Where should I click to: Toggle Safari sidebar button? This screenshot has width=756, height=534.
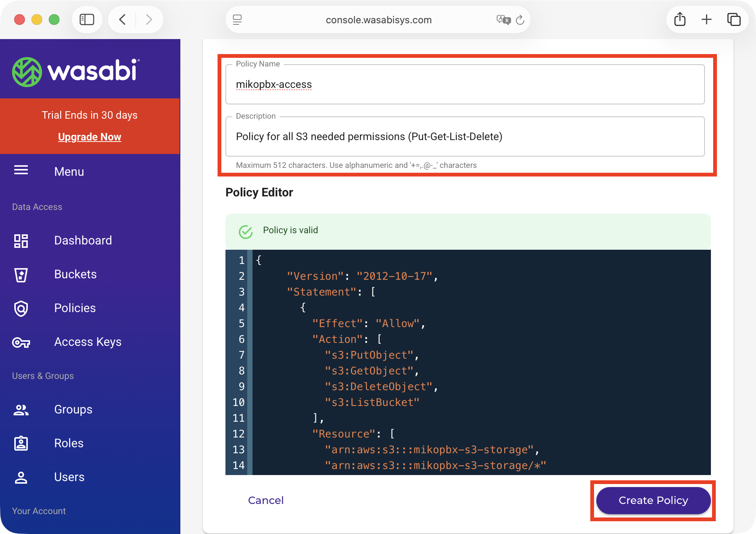(x=87, y=20)
